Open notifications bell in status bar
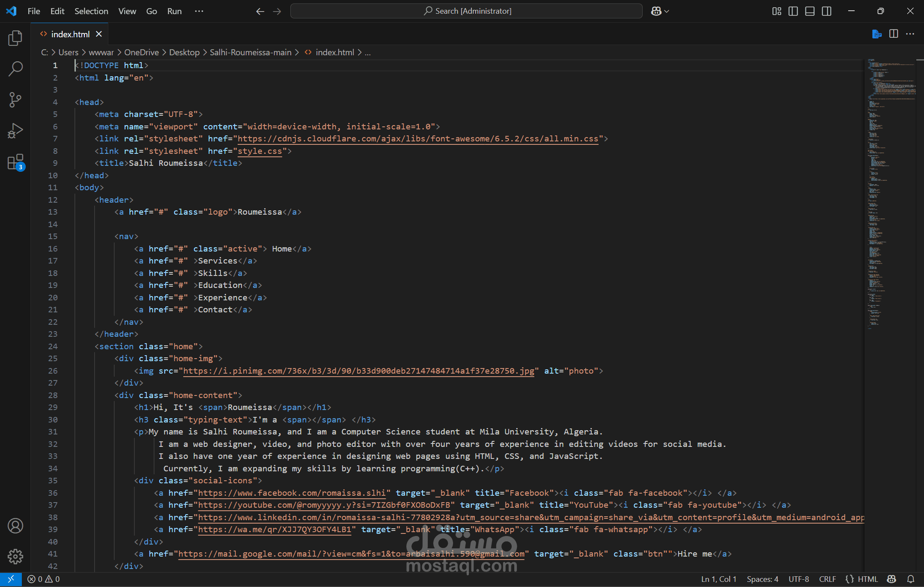This screenshot has width=924, height=587. click(911, 579)
